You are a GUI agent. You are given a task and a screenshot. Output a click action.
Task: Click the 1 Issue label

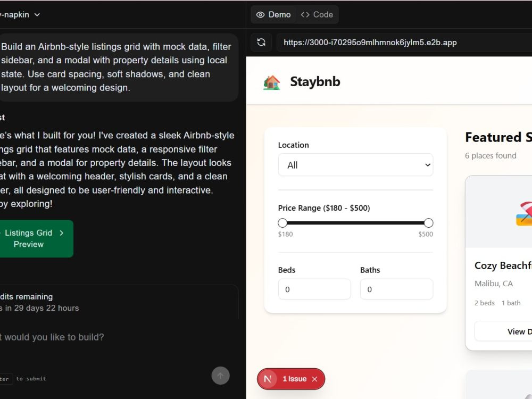295,379
